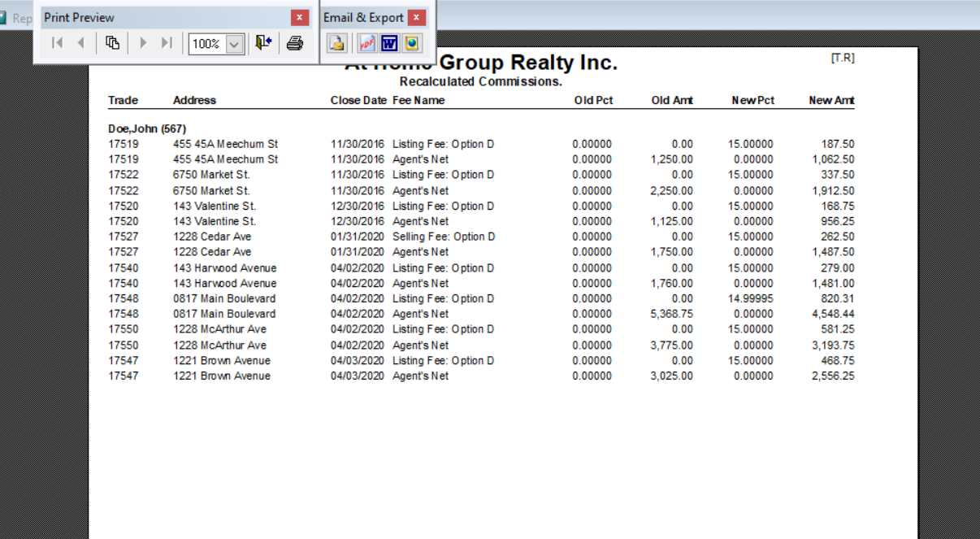Screen dimensions: 980x539
Task: Export the report as HTML globe icon
Action: pyautogui.click(x=412, y=43)
